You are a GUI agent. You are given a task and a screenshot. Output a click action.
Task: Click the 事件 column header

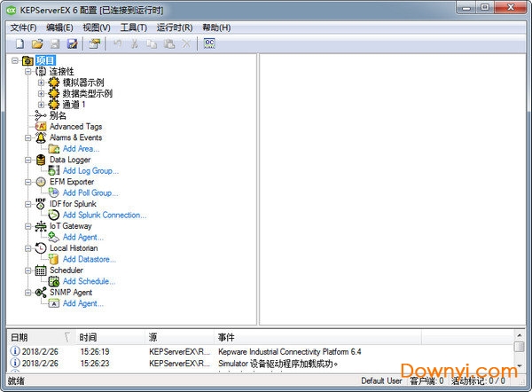[317, 337]
